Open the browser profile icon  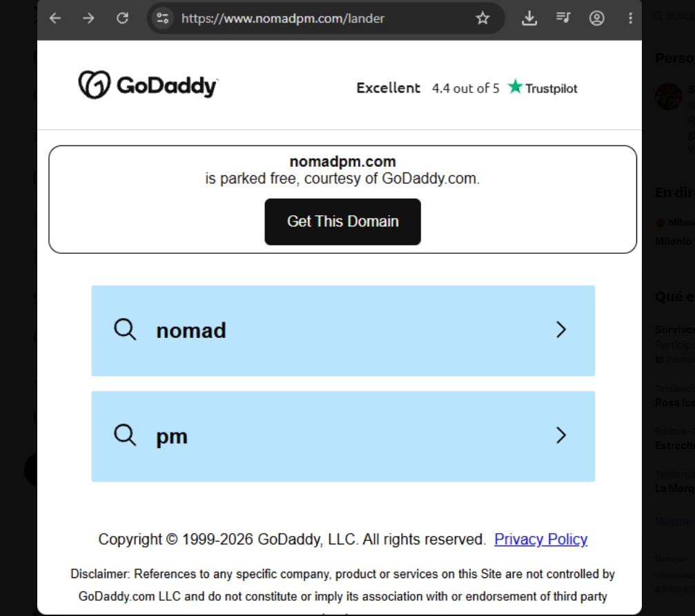click(596, 18)
